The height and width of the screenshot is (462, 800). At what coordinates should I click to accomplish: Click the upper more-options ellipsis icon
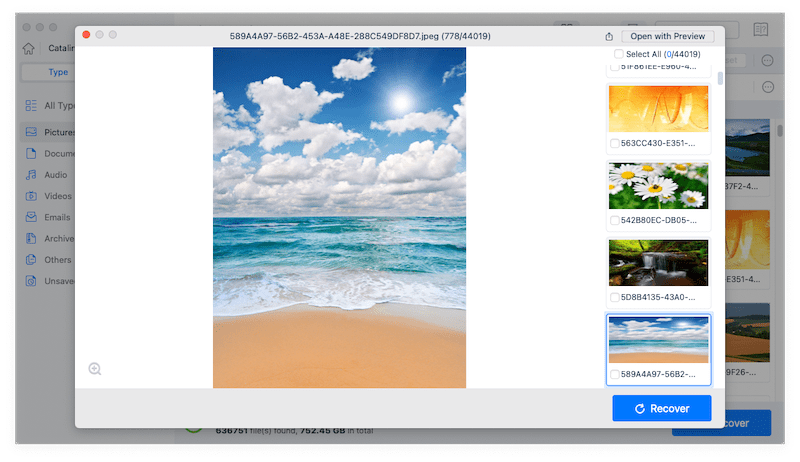tap(767, 61)
